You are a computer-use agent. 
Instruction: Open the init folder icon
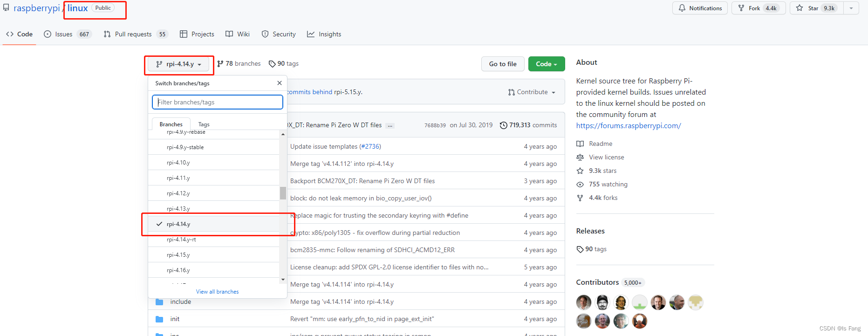159,319
